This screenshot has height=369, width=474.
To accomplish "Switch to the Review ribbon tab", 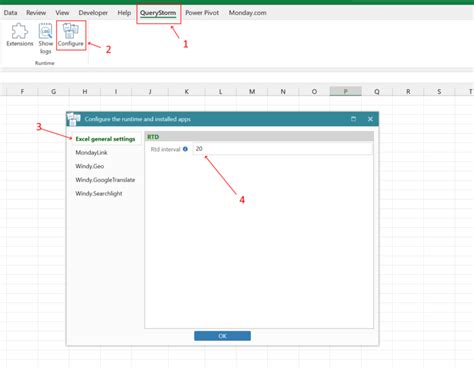I will click(36, 13).
